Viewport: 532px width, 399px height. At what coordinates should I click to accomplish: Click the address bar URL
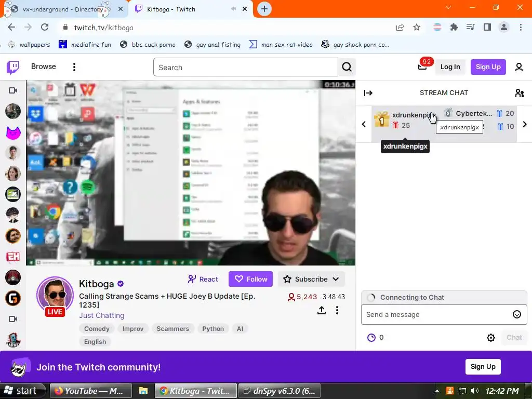pos(103,28)
